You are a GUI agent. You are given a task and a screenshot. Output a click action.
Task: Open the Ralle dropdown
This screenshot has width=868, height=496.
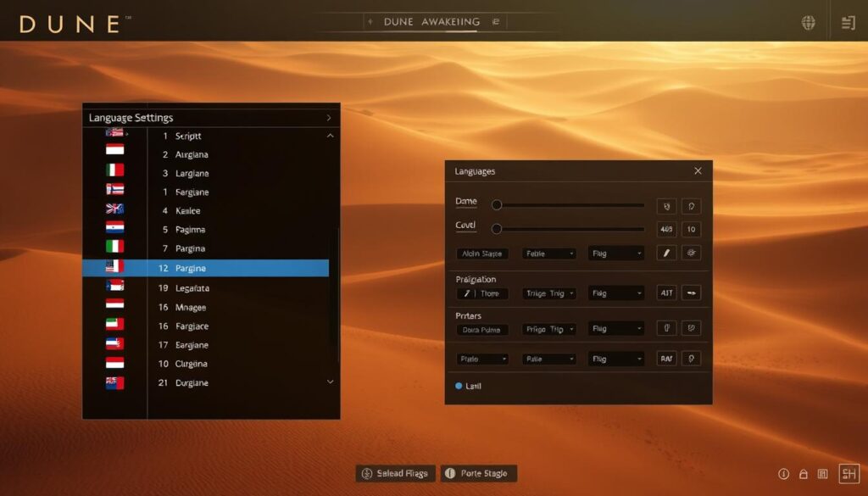(549, 359)
